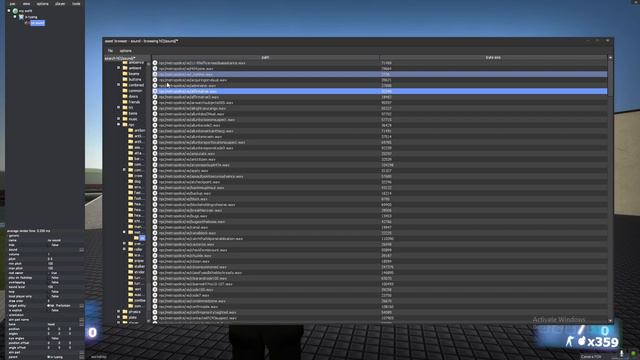Image resolution: width=640 pixels, height=360 pixels.
Task: Expand the hl1 folder node
Action: [119, 108]
